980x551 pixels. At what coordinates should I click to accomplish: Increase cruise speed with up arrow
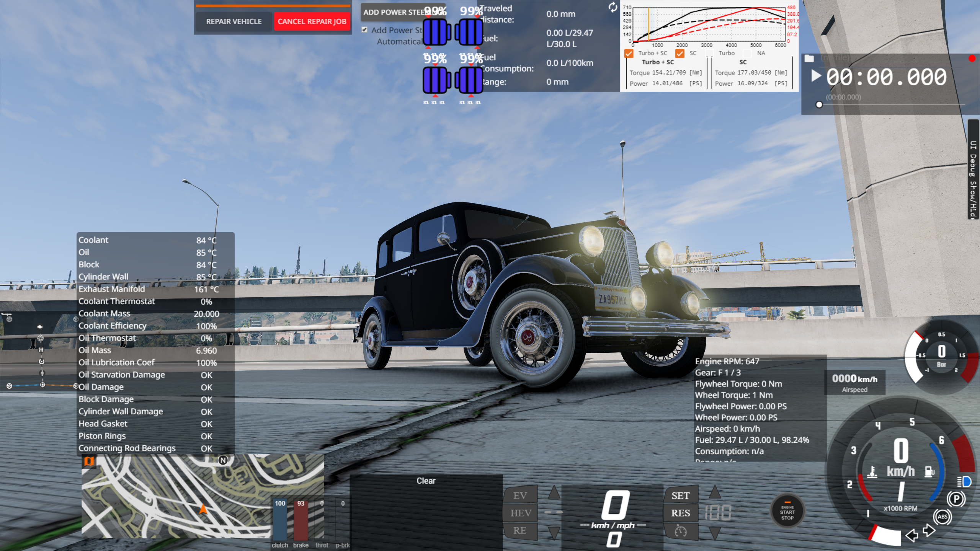pos(715,492)
